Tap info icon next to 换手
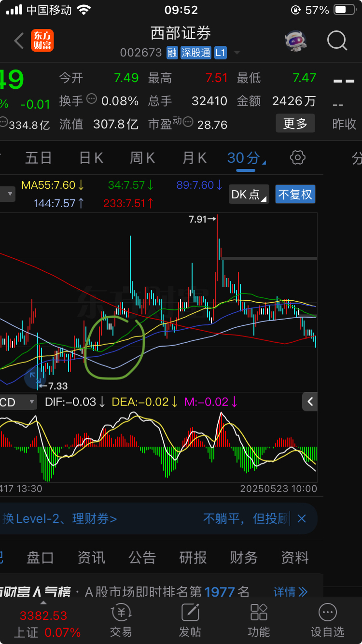Viewport: 362px width, 644px height. [x=92, y=99]
